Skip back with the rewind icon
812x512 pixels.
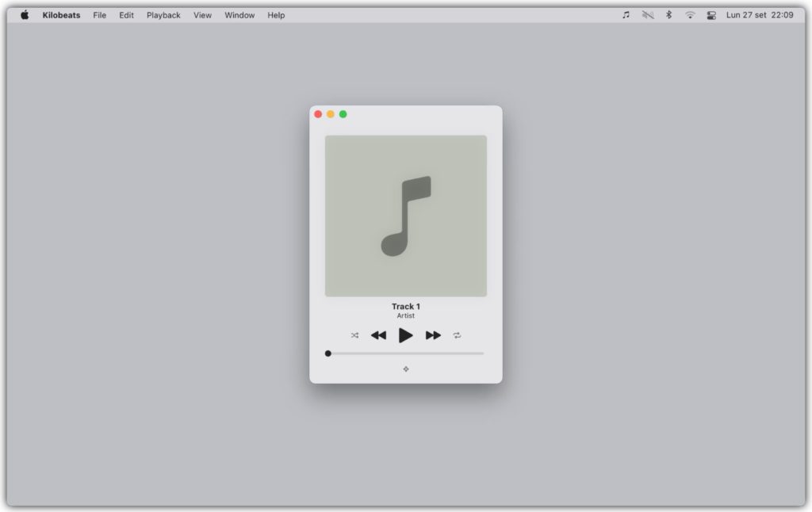tap(378, 335)
